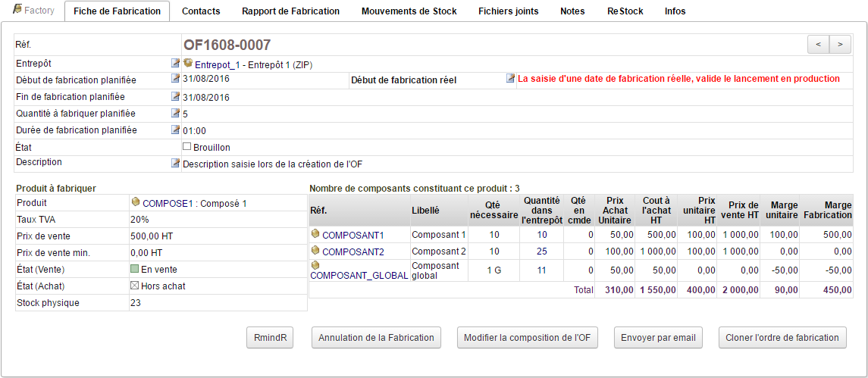Open the Fichiers joints tab
Screen dimensions: 868x378
tap(508, 11)
